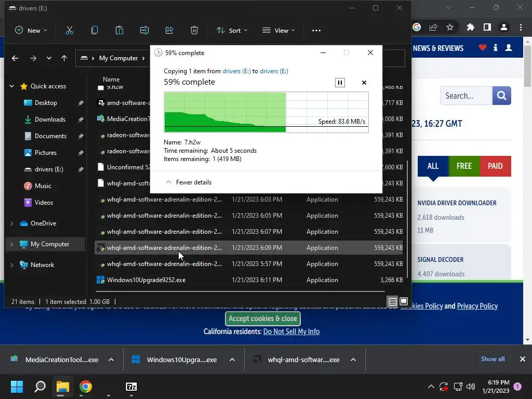Image resolution: width=532 pixels, height=399 pixels.
Task: Click Accept cookies & close button
Action: pyautogui.click(x=263, y=318)
